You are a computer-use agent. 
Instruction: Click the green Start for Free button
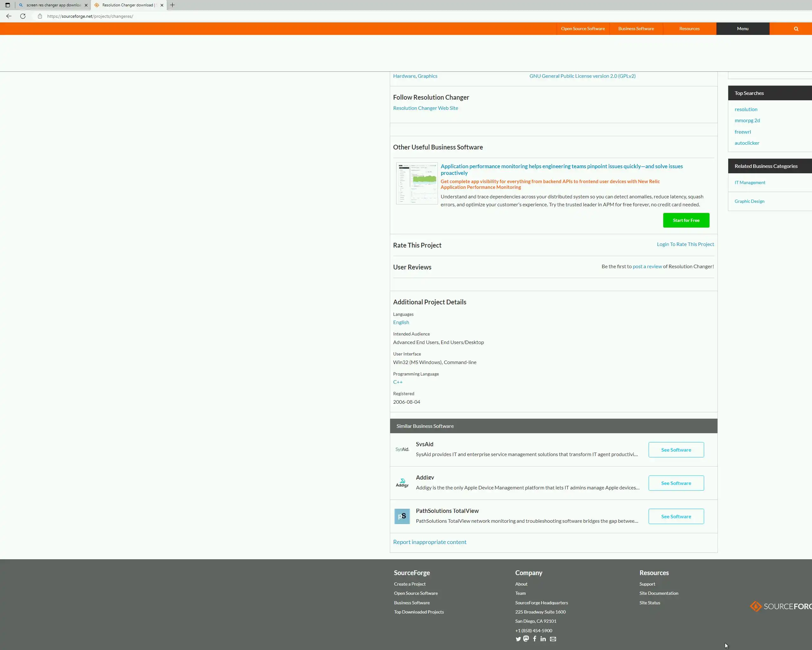click(686, 221)
